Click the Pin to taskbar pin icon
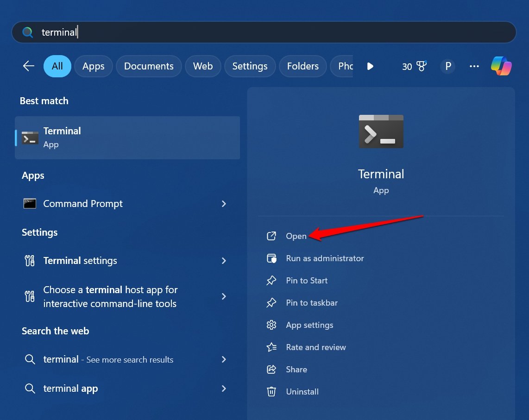 tap(271, 302)
